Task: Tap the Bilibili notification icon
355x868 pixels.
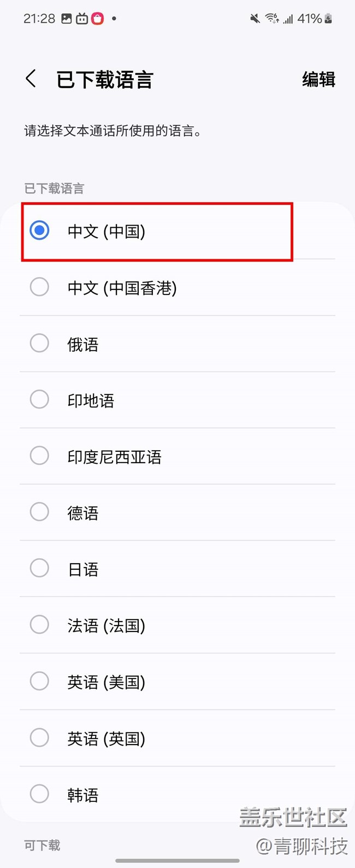Action: (x=82, y=19)
